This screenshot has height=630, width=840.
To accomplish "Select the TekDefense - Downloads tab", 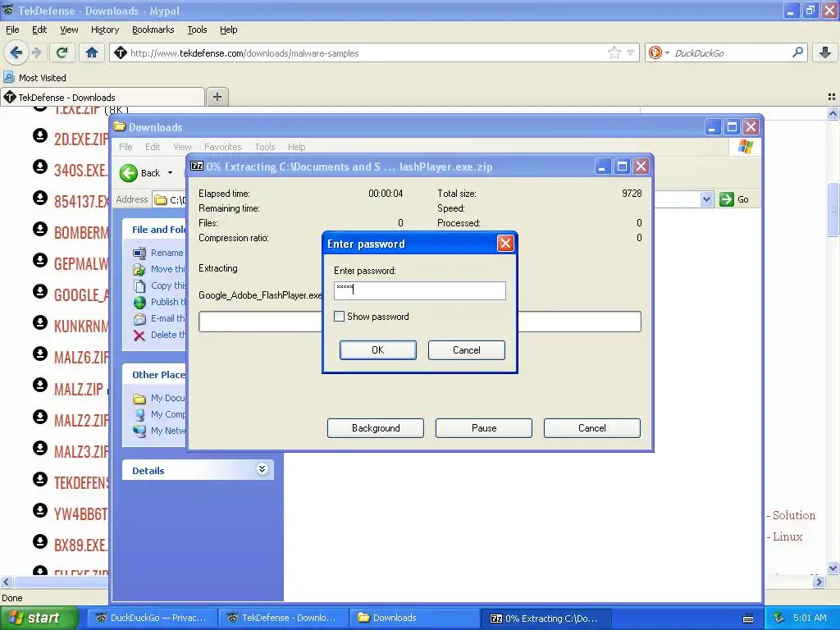I will click(102, 97).
